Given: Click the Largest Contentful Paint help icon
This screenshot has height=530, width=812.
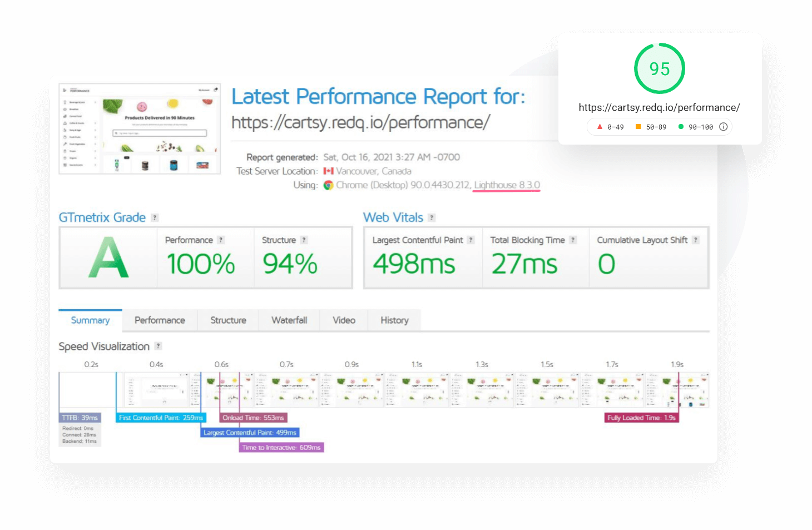Looking at the screenshot, I should click(x=471, y=240).
